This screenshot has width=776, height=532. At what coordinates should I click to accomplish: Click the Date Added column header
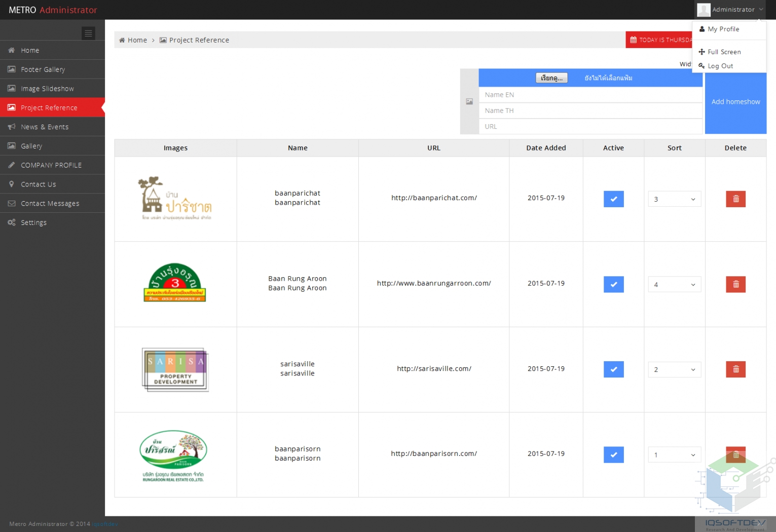pyautogui.click(x=546, y=148)
